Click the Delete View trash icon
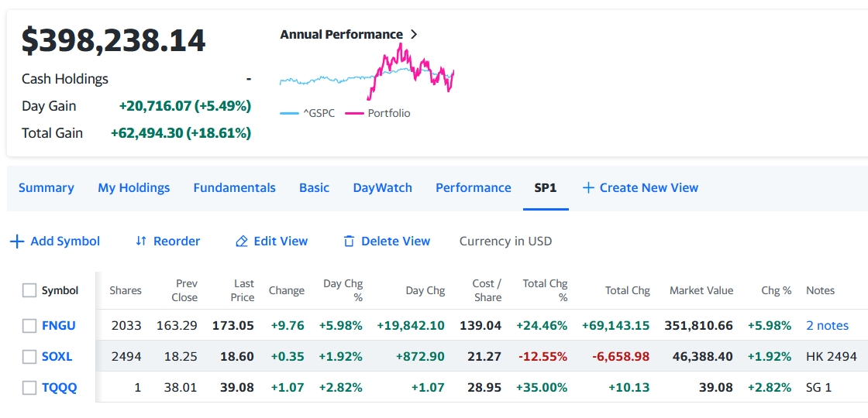Image resolution: width=868 pixels, height=418 pixels. pyautogui.click(x=349, y=242)
